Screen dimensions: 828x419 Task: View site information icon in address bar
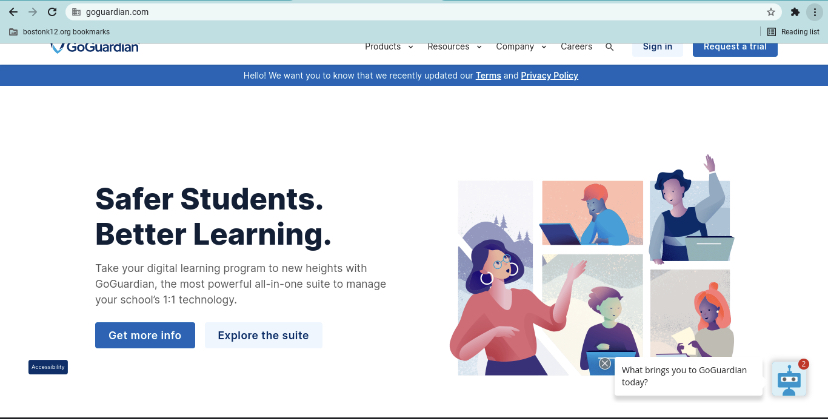tap(76, 12)
